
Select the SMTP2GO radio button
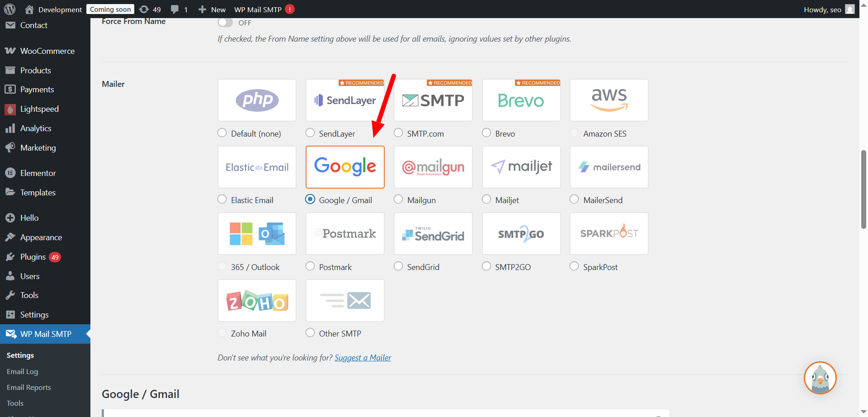click(486, 266)
